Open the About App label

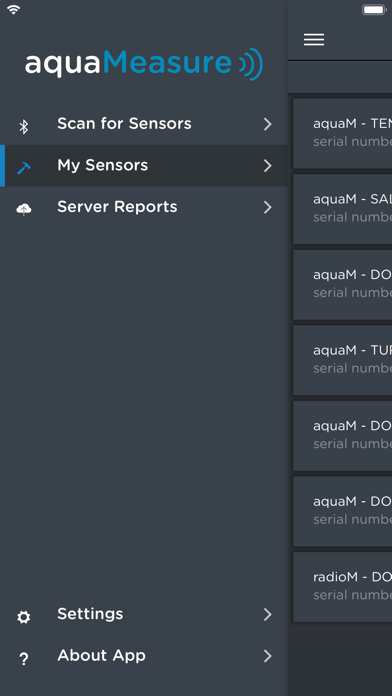pos(101,655)
